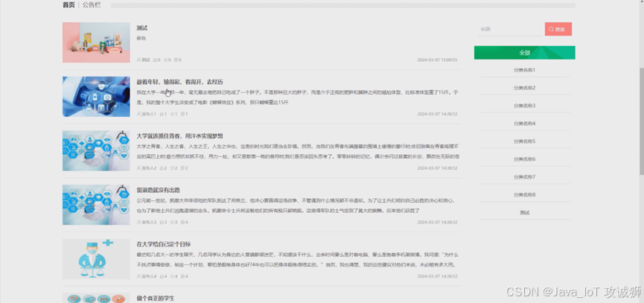Star the post by 发布人3
Image resolution: width=644 pixels, height=303 pixels.
click(172, 223)
